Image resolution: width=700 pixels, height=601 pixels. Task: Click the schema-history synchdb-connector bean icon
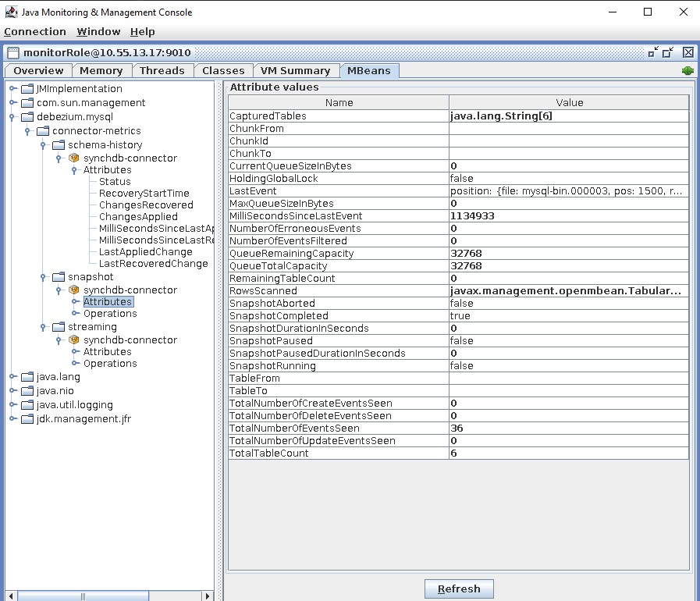click(74, 158)
